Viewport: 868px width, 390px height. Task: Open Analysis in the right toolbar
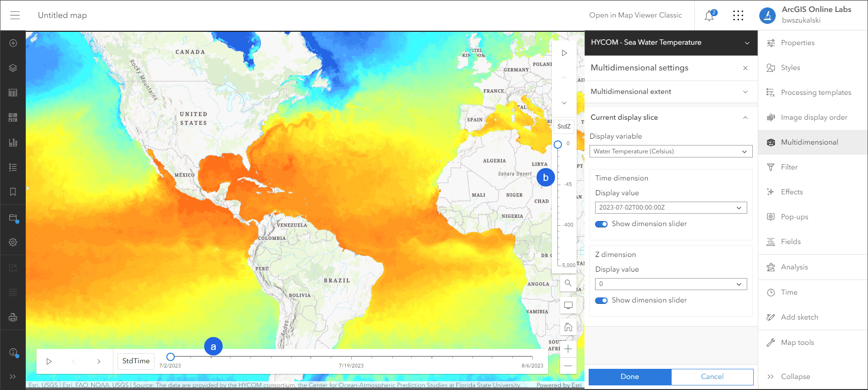[813, 267]
